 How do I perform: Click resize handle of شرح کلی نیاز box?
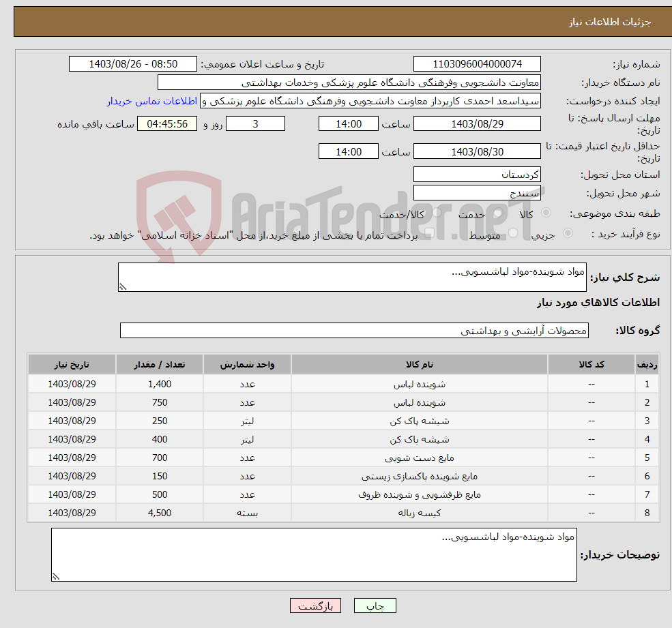tap(123, 287)
